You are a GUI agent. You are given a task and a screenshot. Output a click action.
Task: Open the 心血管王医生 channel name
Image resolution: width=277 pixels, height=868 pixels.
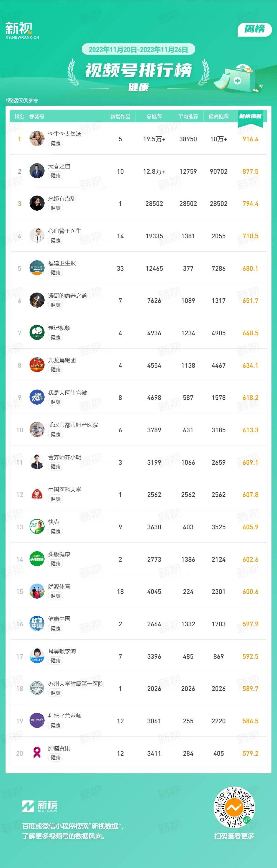click(x=65, y=231)
